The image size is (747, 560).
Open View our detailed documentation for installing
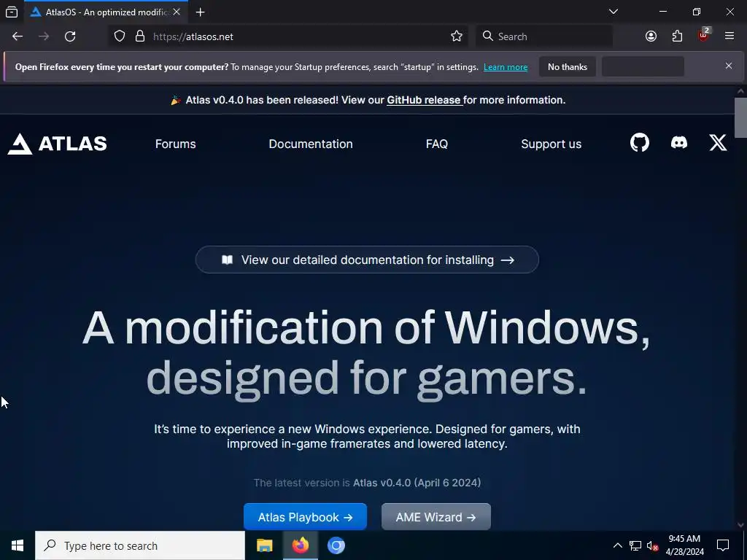367,260
